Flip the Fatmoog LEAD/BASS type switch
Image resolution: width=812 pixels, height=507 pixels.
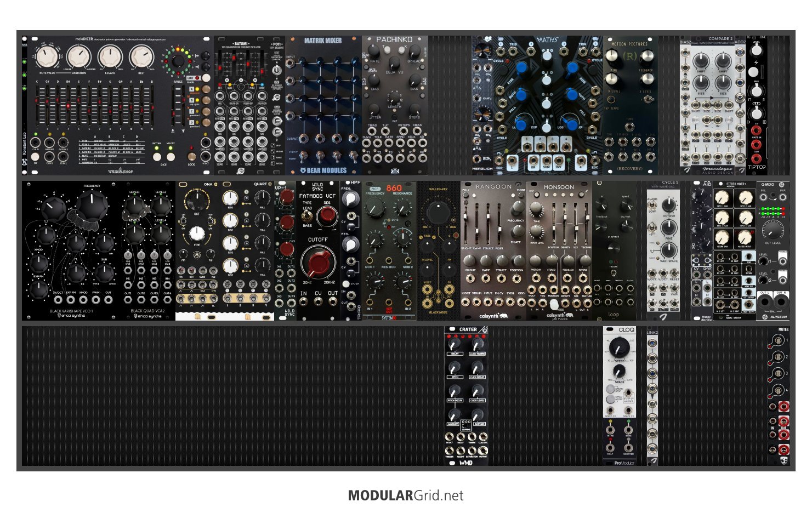pyautogui.click(x=308, y=215)
